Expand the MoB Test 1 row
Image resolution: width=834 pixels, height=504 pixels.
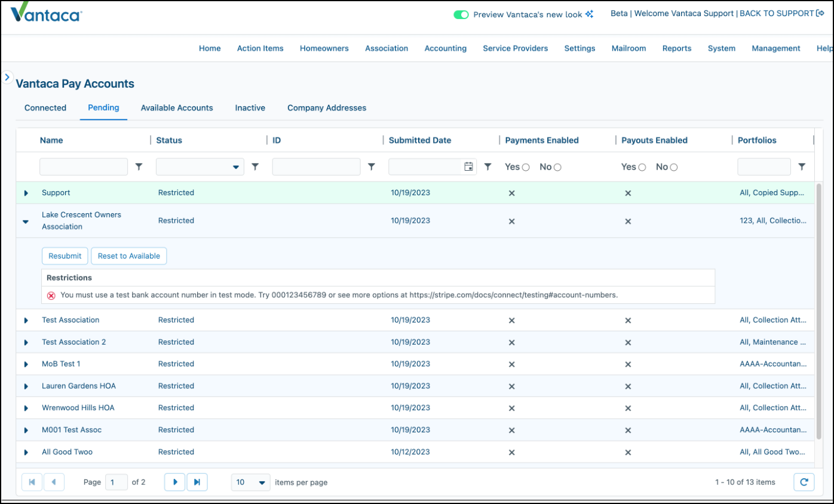26,364
